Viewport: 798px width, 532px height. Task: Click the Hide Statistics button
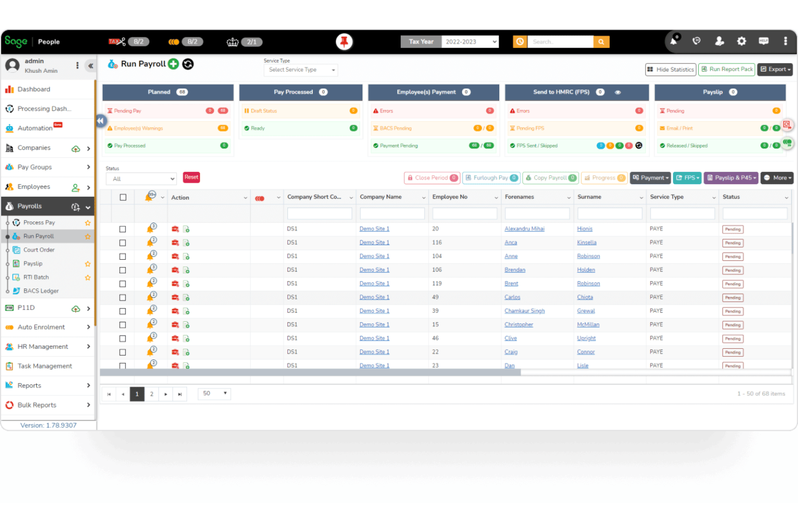tap(670, 70)
